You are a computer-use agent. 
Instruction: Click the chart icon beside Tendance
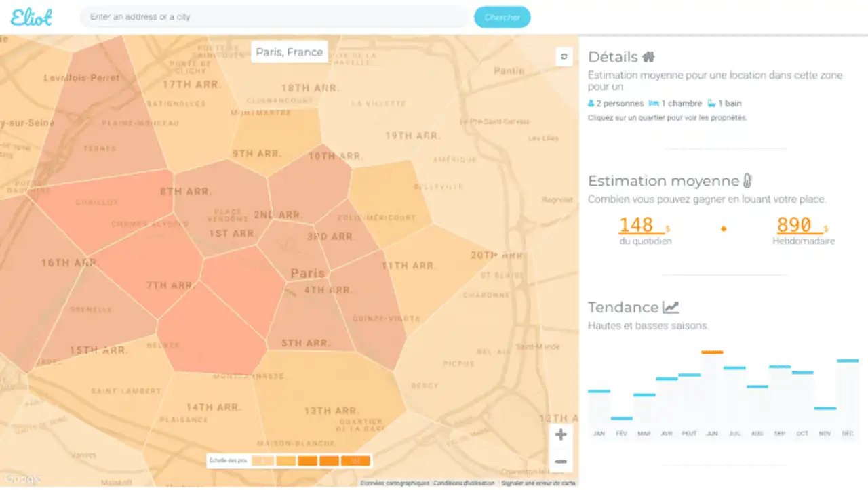[x=671, y=307]
